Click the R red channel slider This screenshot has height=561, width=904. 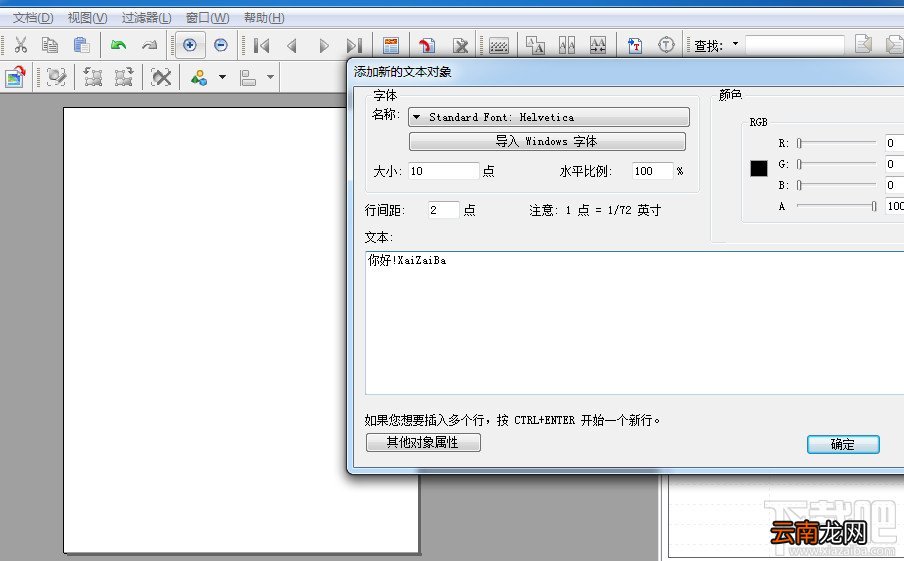click(836, 143)
